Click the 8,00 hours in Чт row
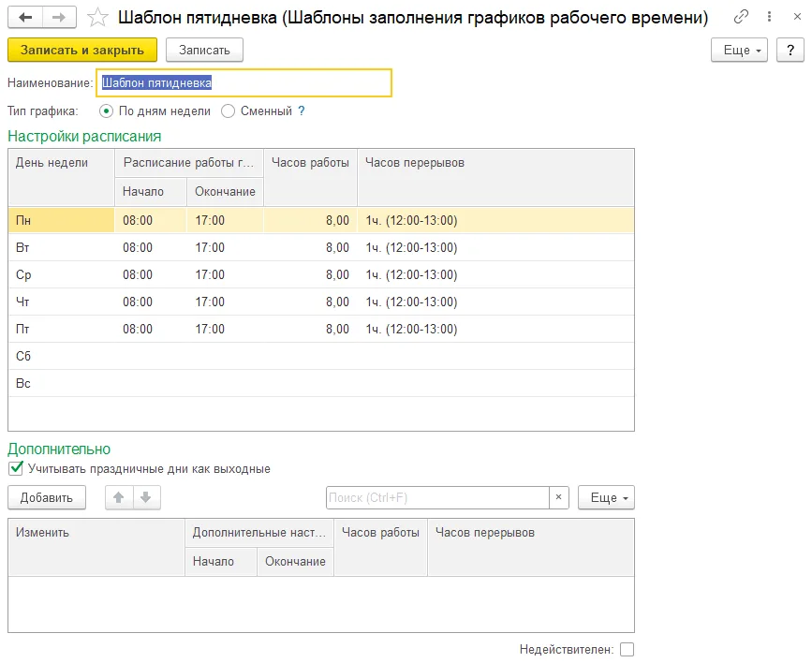Viewport: 812px width, 663px height. pos(338,302)
